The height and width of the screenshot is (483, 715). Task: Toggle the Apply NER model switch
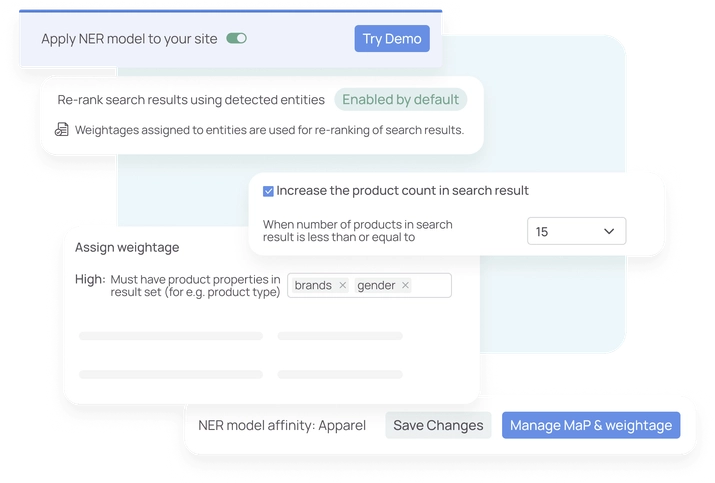(x=236, y=39)
